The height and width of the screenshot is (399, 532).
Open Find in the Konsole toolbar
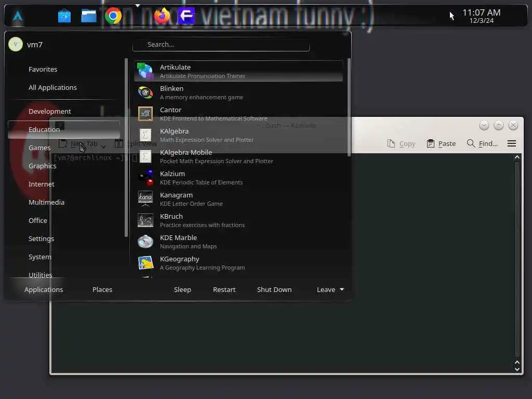482,143
